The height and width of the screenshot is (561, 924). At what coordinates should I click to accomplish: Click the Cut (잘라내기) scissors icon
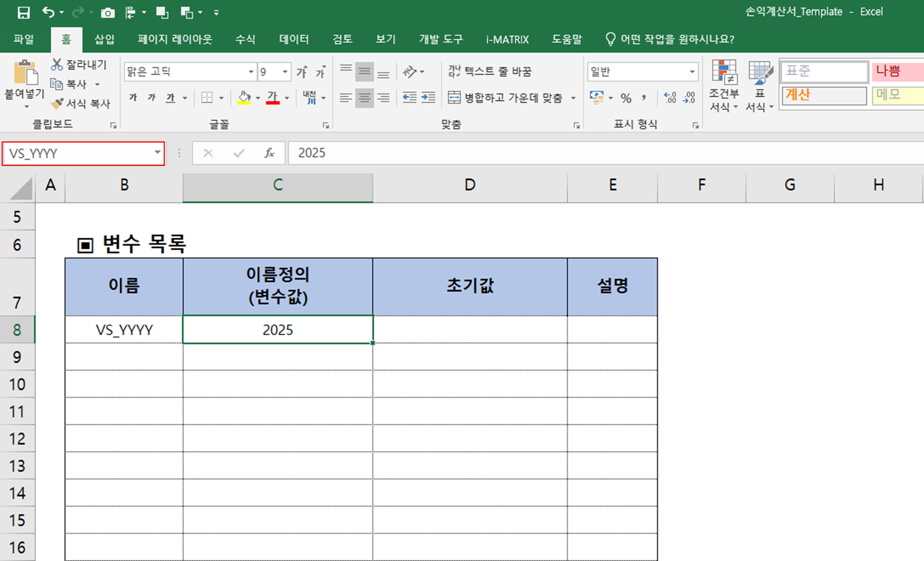point(57,65)
